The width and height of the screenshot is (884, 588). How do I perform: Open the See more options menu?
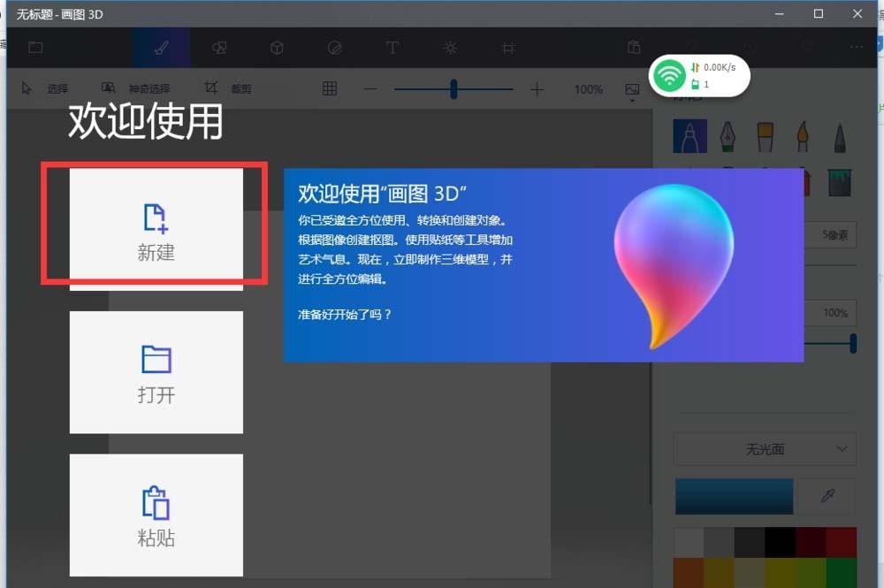pos(854,48)
